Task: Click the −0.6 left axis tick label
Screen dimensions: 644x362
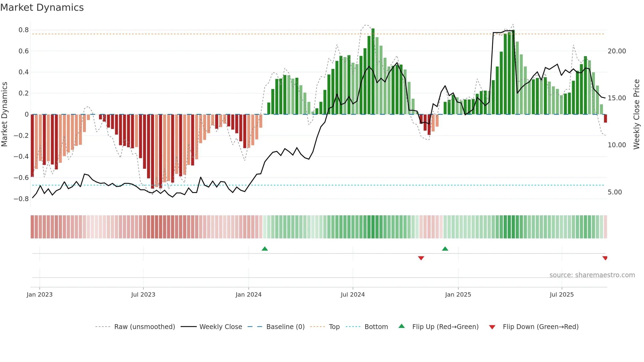Action: (x=21, y=178)
